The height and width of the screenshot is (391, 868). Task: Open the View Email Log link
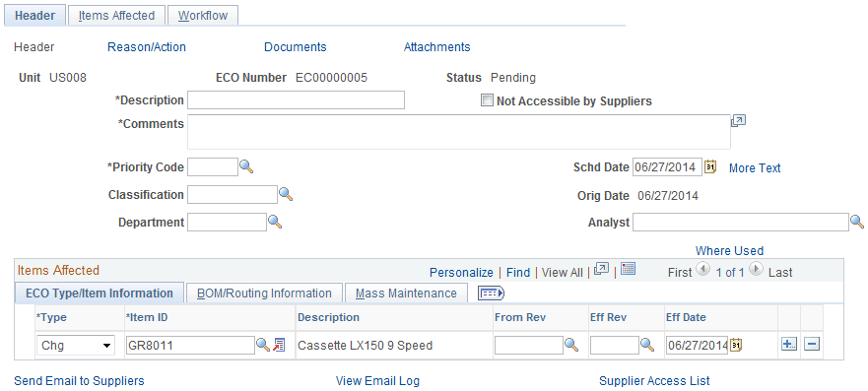coord(377,381)
